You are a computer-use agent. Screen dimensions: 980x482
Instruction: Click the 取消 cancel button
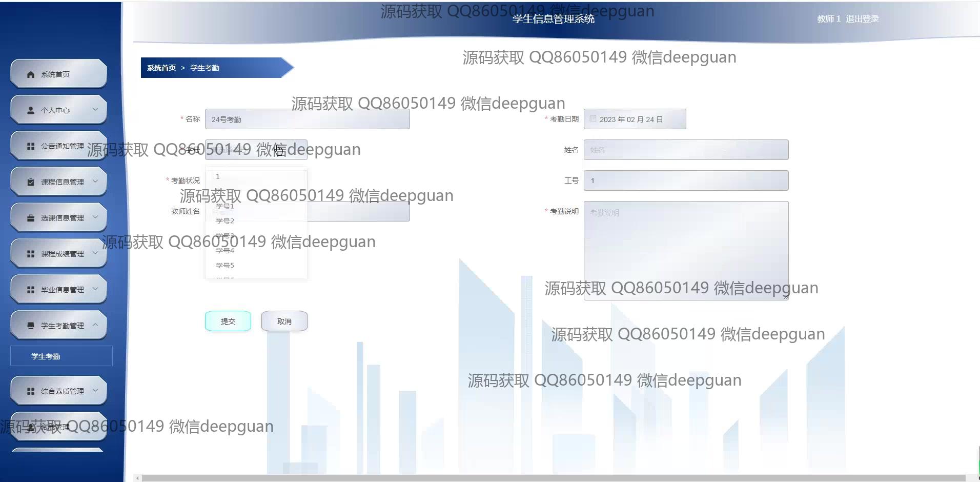284,321
